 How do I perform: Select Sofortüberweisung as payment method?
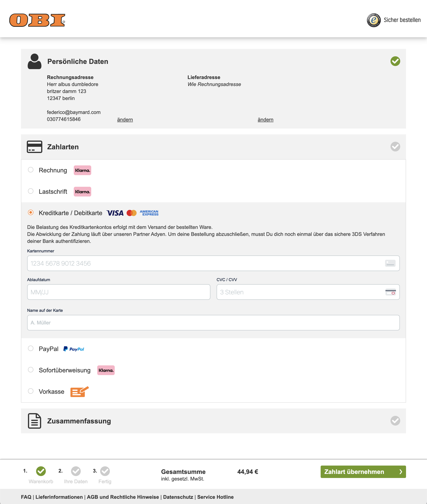tap(31, 370)
